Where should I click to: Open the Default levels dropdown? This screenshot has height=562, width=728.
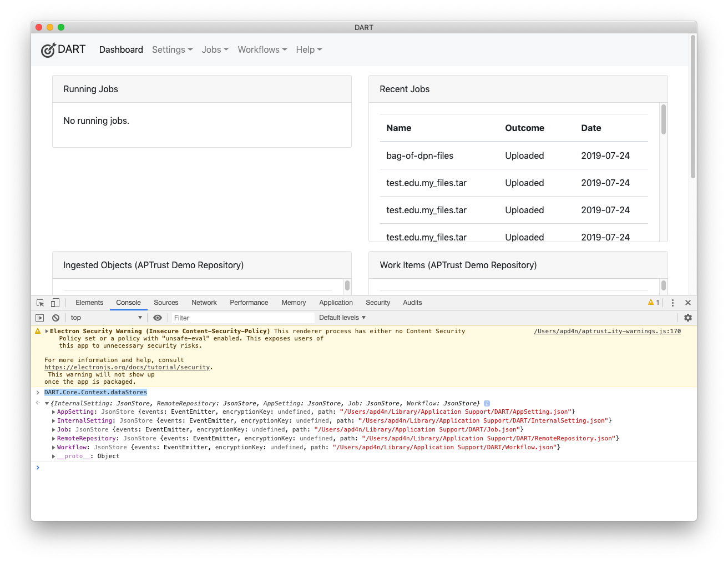click(342, 318)
